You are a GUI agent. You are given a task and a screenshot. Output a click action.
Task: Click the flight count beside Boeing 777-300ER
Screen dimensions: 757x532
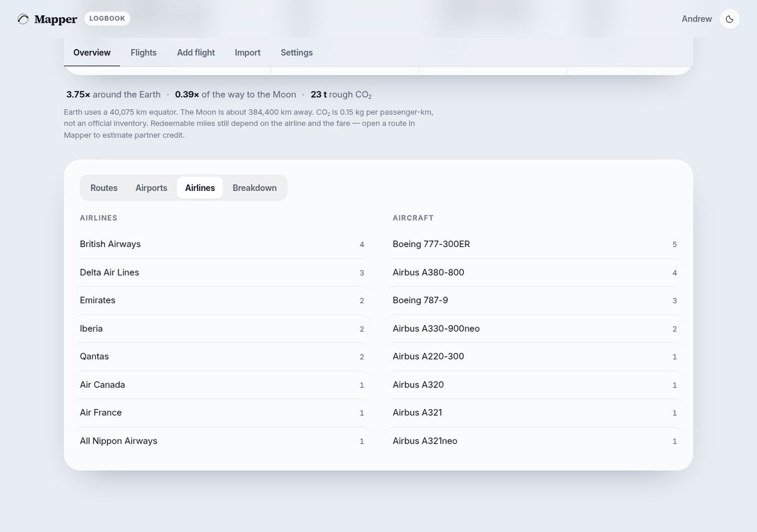[x=675, y=245]
